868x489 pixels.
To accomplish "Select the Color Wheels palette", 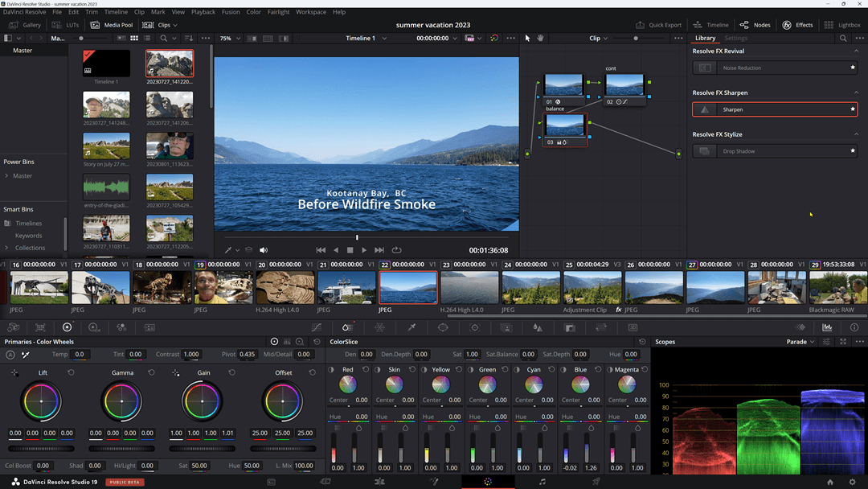I will (x=67, y=327).
